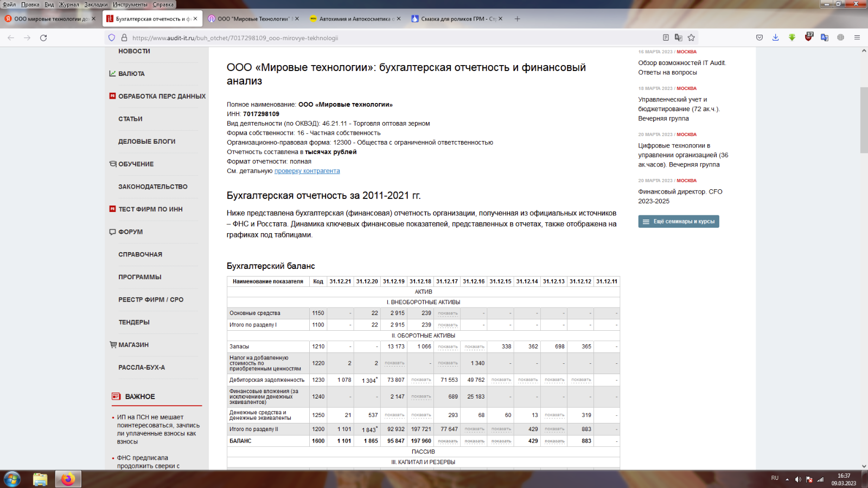
Task: Click the volume speaker tray icon
Action: (x=798, y=479)
